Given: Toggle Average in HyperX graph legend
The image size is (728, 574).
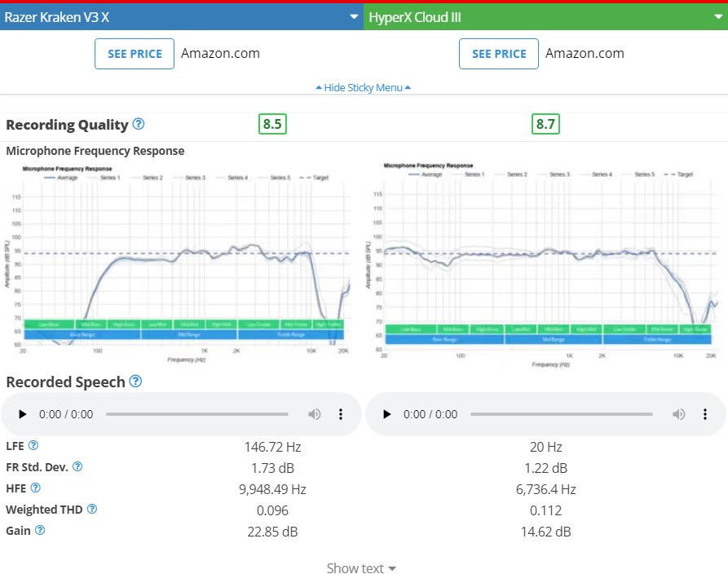Looking at the screenshot, I should [x=426, y=174].
